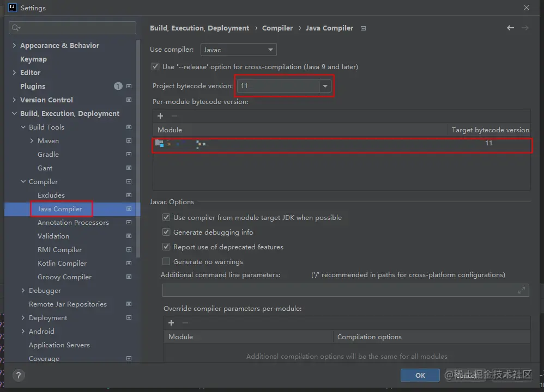Toggle Report use of deprecated features
The width and height of the screenshot is (544, 392).
tap(166, 247)
